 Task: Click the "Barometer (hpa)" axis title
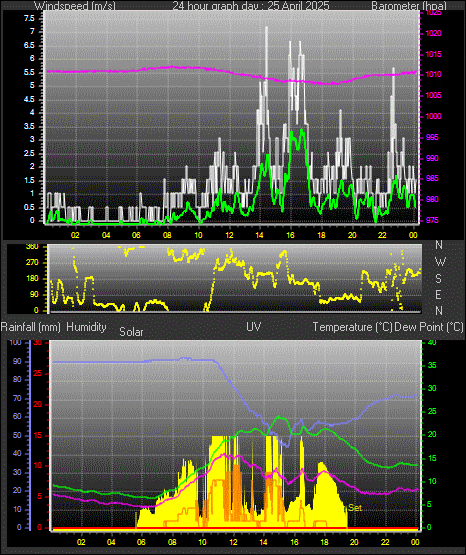pyautogui.click(x=409, y=6)
